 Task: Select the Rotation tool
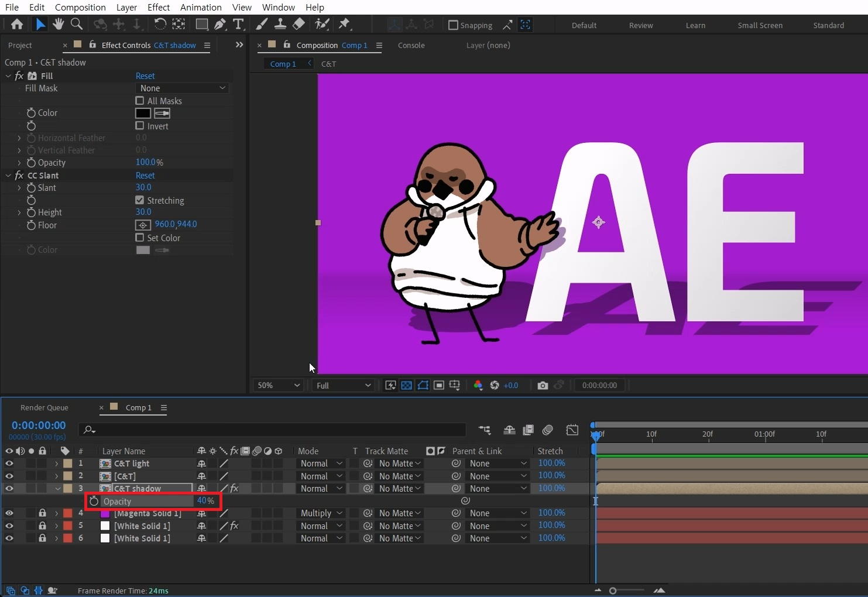[x=160, y=24]
